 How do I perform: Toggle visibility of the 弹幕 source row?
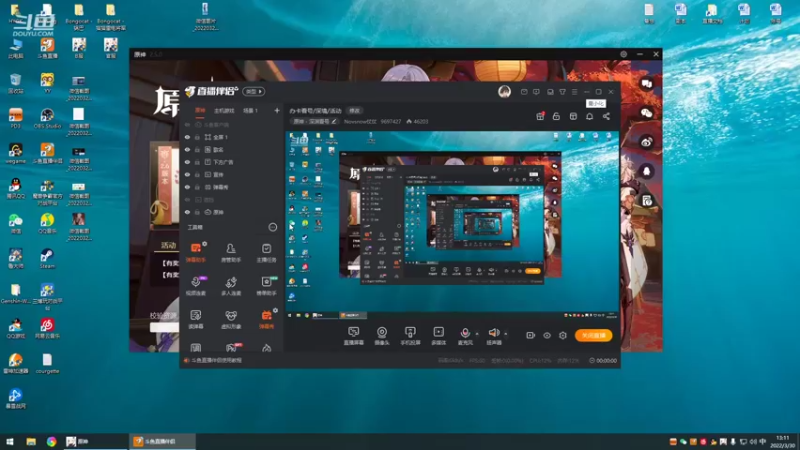187,187
